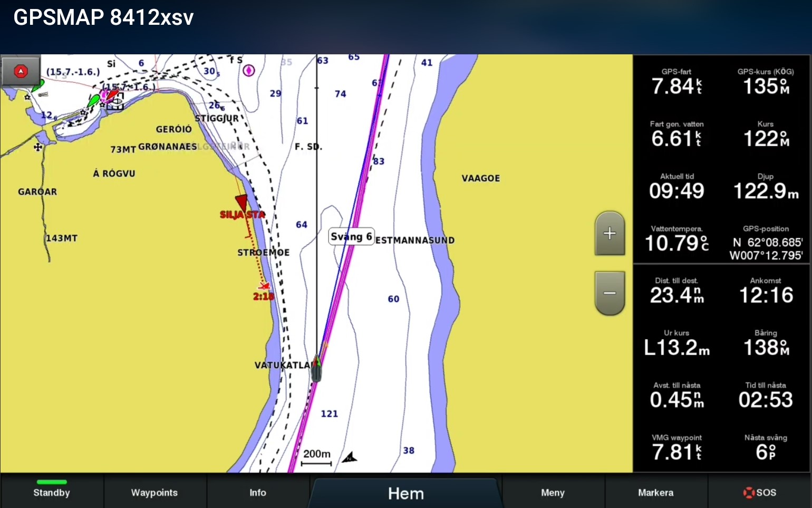
Task: Tap the SOS lifebuoy icon
Action: (749, 493)
